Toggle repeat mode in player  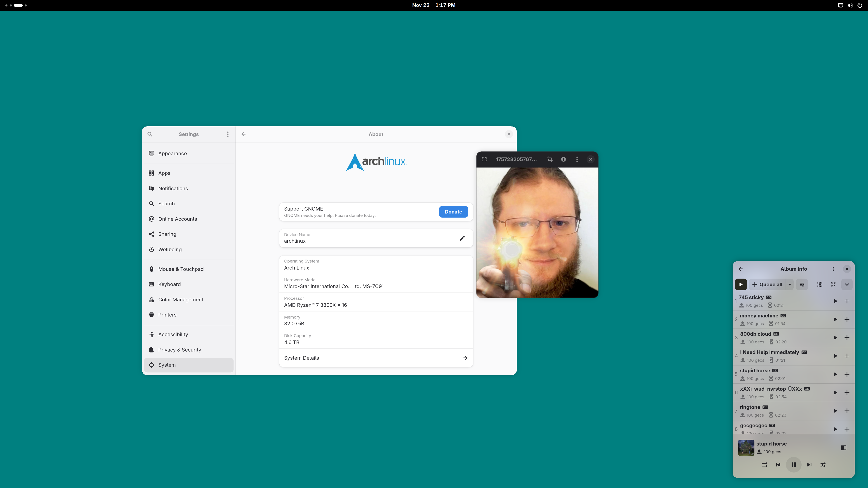point(764,465)
